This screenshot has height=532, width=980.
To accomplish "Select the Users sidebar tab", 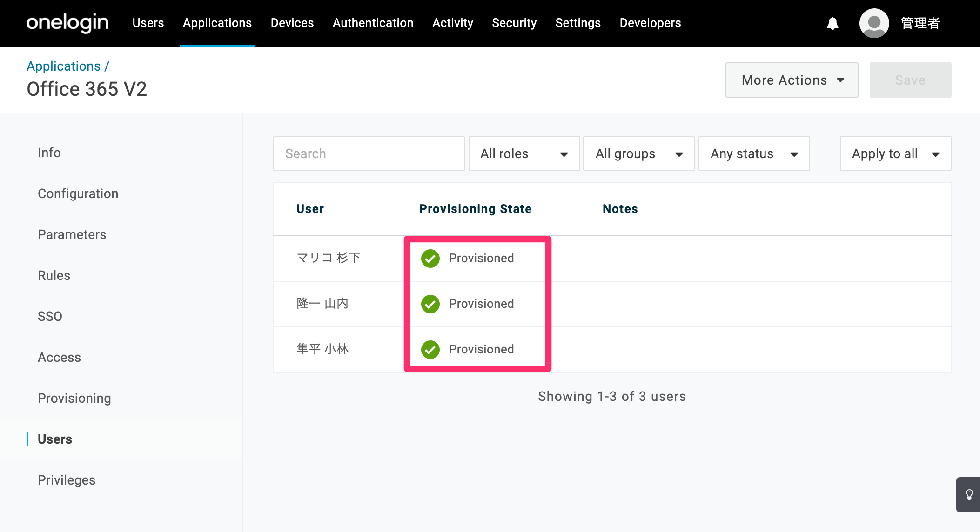I will pos(55,439).
